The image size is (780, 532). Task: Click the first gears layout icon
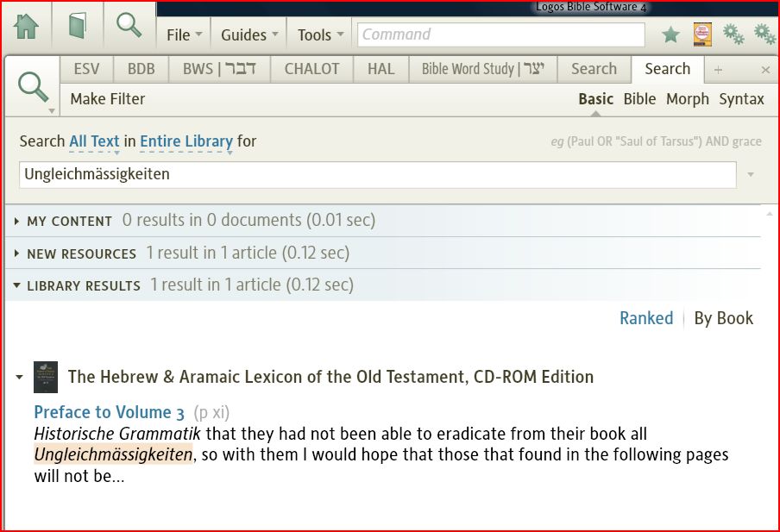pyautogui.click(x=733, y=34)
